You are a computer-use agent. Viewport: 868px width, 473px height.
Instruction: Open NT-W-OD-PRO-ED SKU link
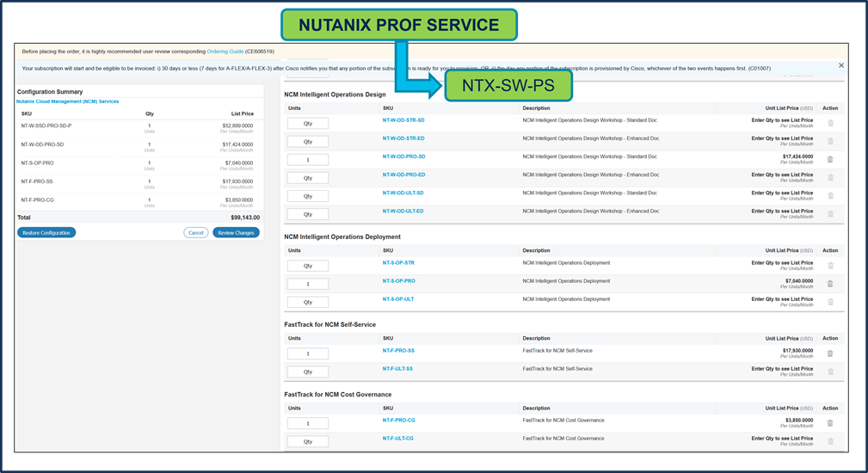404,175
